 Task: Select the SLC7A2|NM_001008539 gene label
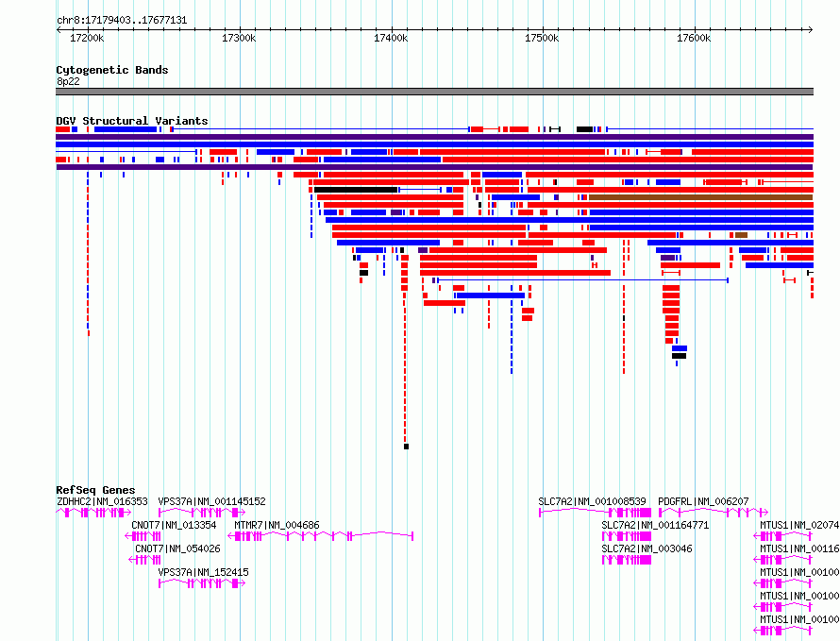pyautogui.click(x=592, y=501)
